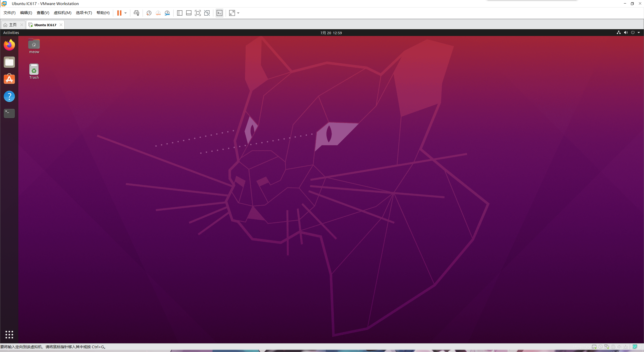
Task: Launch Terminal from the dock
Action: pyautogui.click(x=9, y=113)
